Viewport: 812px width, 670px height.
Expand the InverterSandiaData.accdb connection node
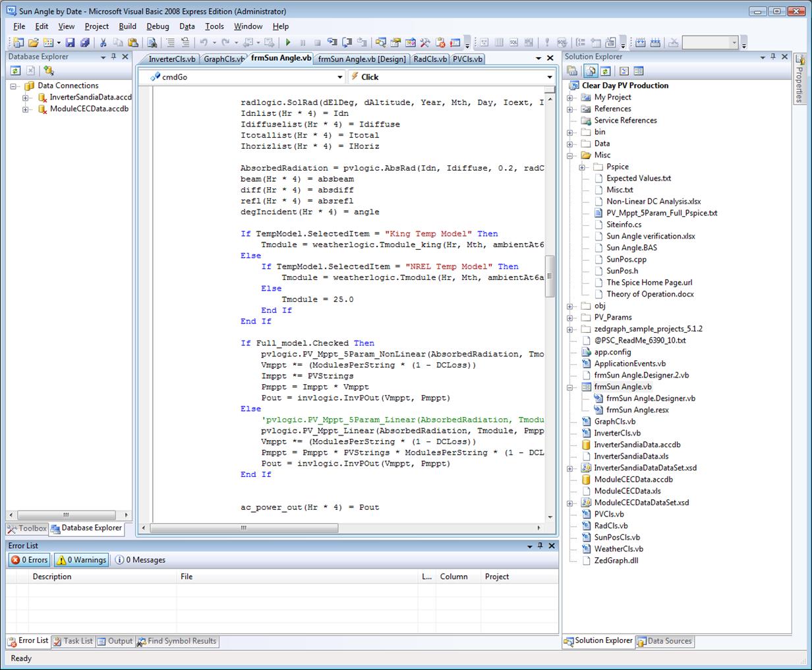[26, 98]
